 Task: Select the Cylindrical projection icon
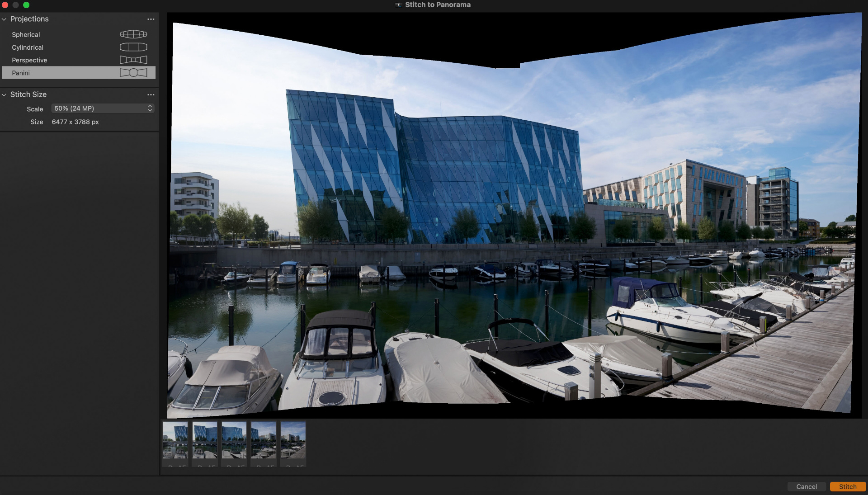click(x=133, y=47)
